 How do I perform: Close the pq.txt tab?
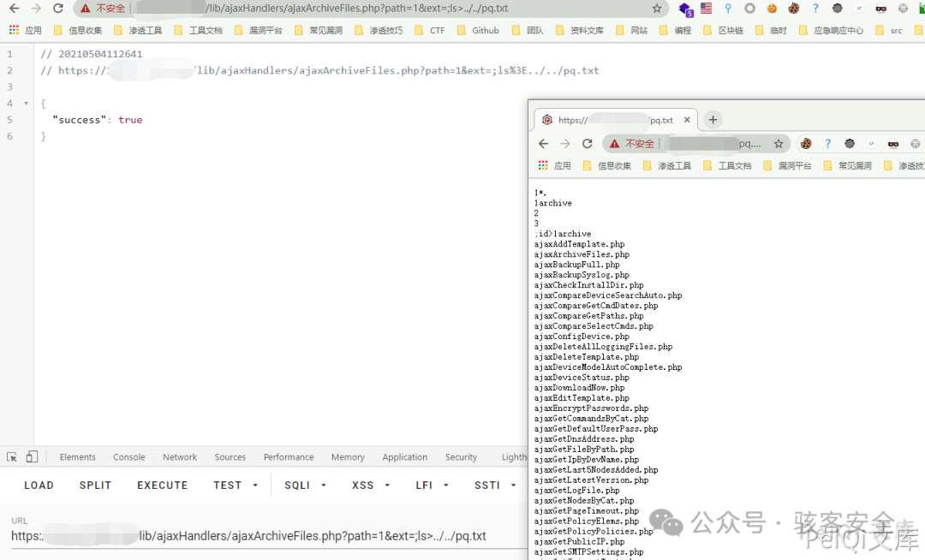687,120
